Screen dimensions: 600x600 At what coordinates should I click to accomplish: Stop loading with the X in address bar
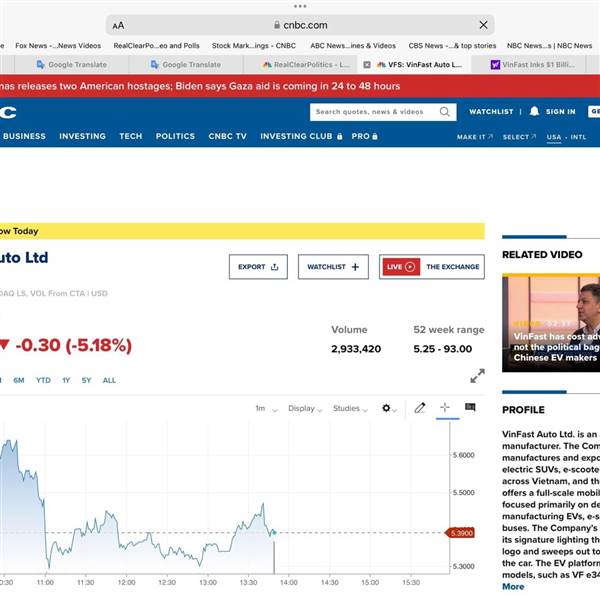(483, 25)
